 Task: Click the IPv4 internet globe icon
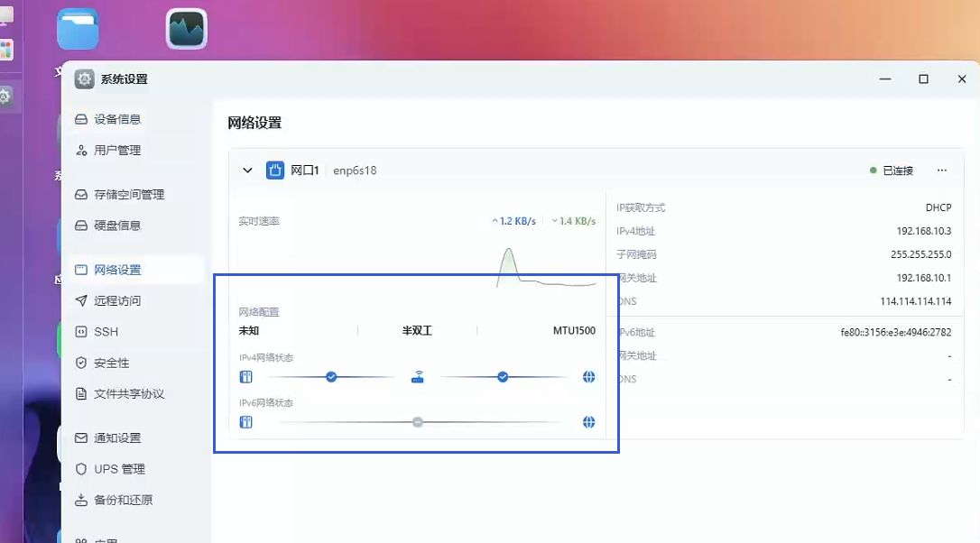click(588, 377)
